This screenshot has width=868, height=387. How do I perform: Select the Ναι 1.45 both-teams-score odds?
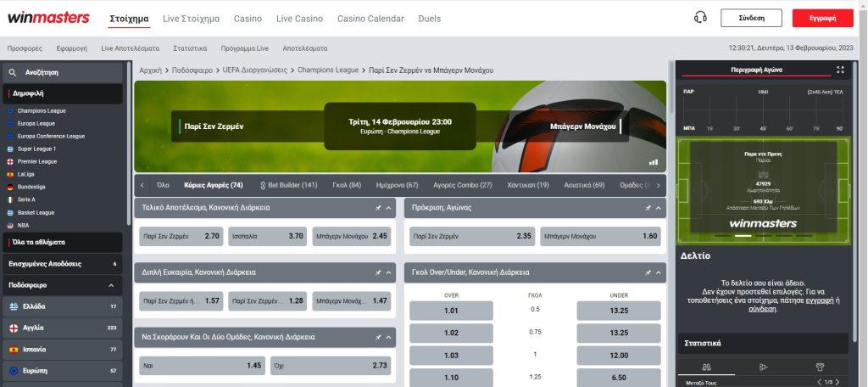[200, 365]
